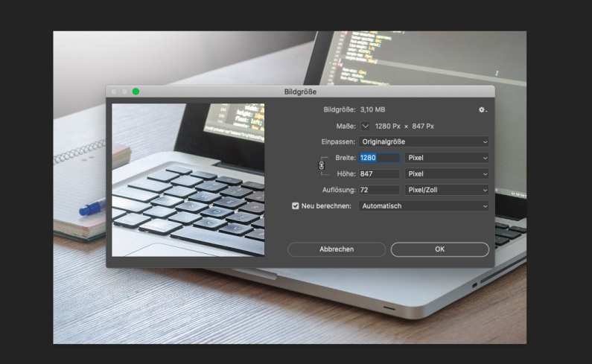Viewport: 592px width, 364px height.
Task: Click the Auflösung input field with 72
Action: click(x=379, y=190)
